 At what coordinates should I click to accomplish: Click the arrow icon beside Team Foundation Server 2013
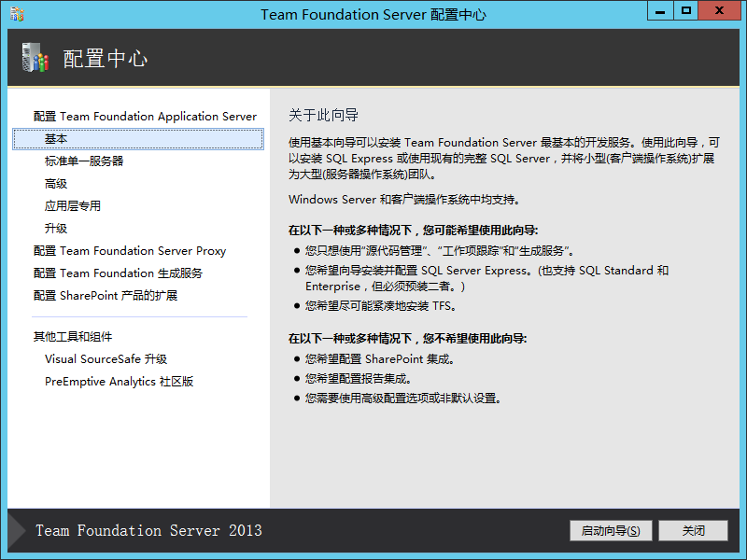point(17,530)
